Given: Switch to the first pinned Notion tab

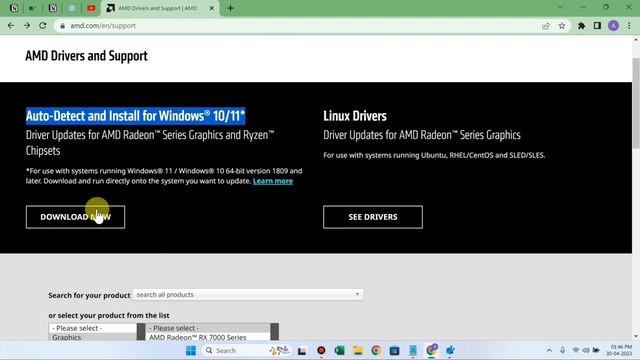Looking at the screenshot, I should pos(14,8).
